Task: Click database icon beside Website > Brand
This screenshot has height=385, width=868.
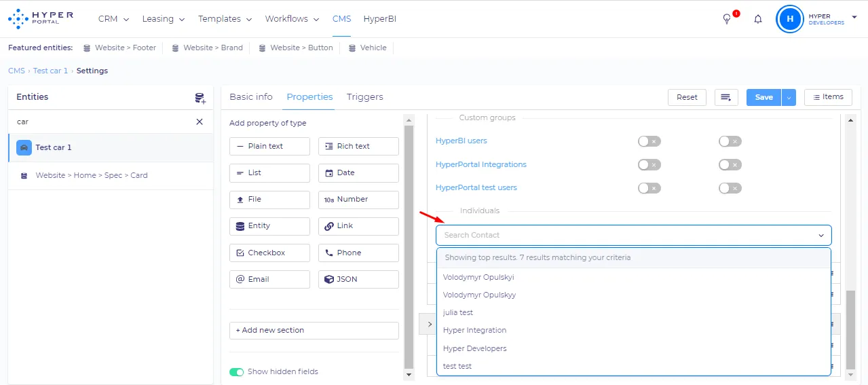Action: 175,48
